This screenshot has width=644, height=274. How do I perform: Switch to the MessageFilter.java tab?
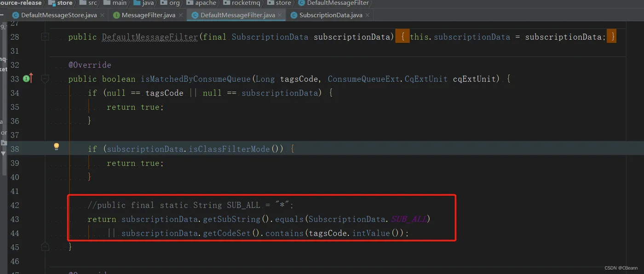[148, 15]
